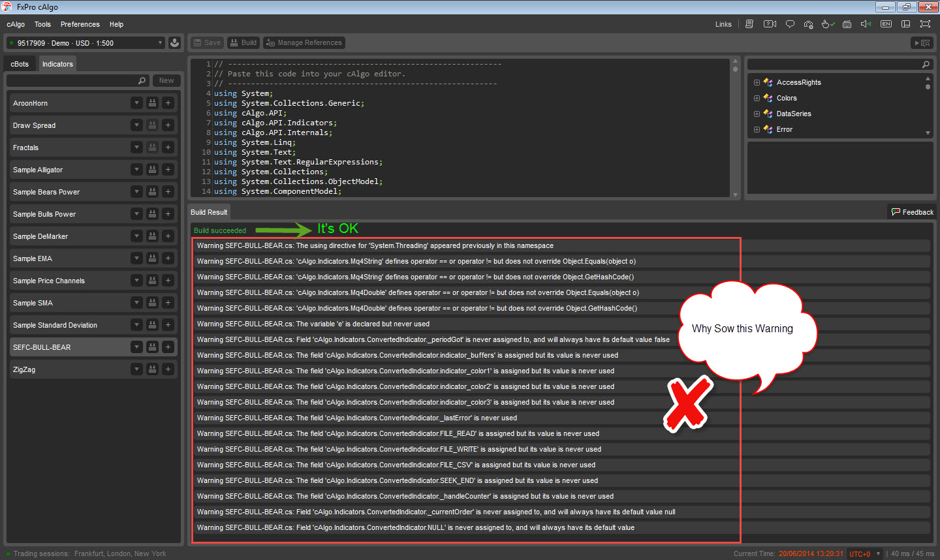The width and height of the screenshot is (940, 560).
Task: Open the Tools menu
Action: point(42,24)
